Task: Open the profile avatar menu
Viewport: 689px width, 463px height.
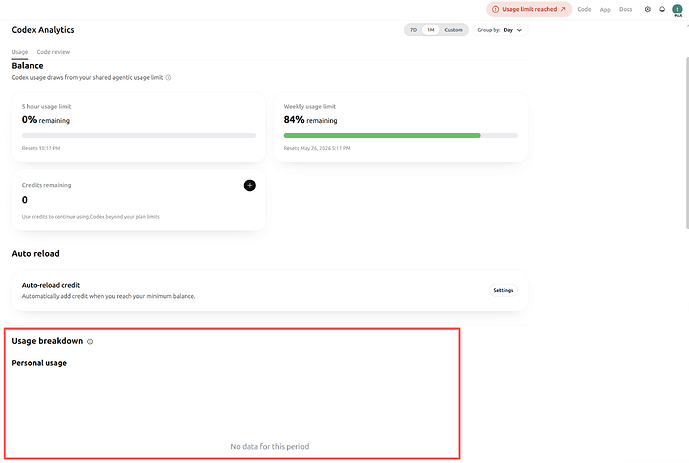Action: [677, 10]
